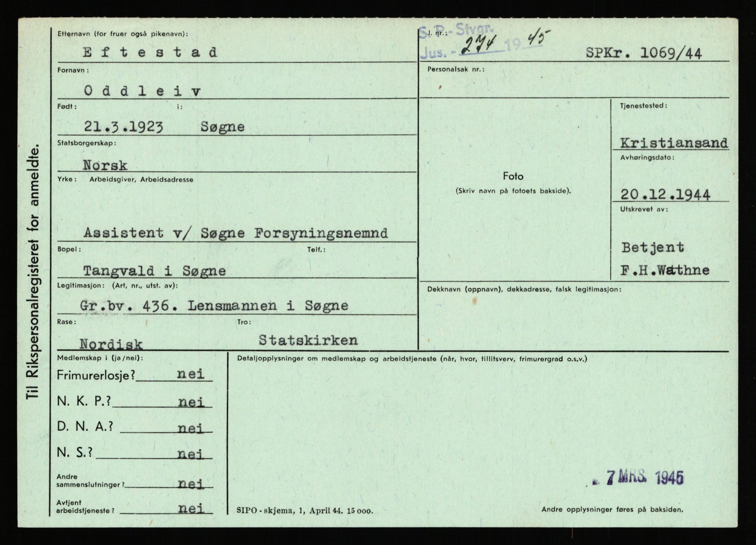The width and height of the screenshot is (756, 545).
Task: Click the 'Telf.' field label
Action: click(316, 250)
